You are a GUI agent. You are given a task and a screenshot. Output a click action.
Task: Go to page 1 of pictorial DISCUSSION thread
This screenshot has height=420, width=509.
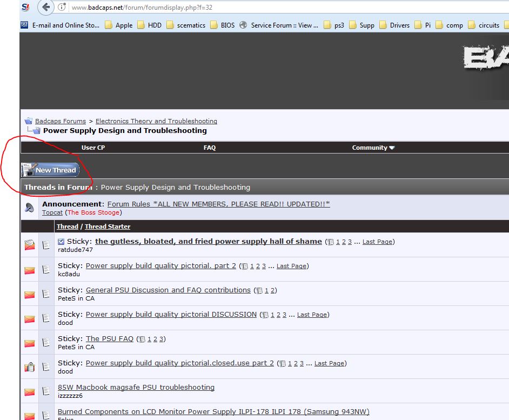click(272, 315)
